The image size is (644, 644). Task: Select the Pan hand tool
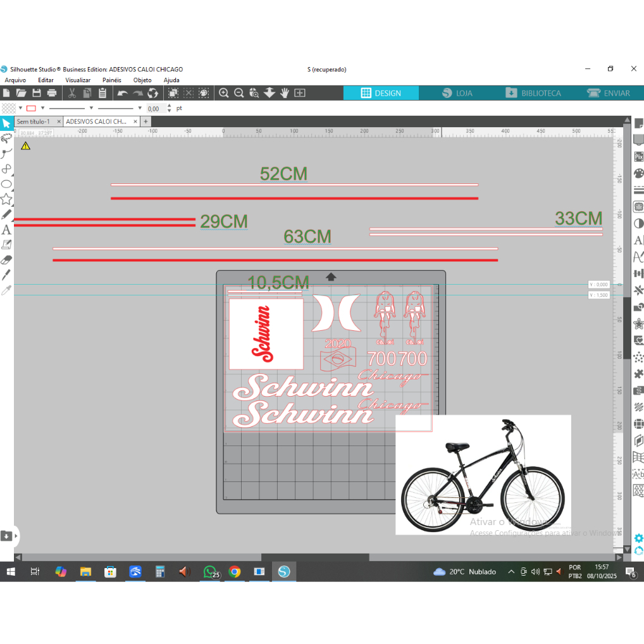click(284, 93)
